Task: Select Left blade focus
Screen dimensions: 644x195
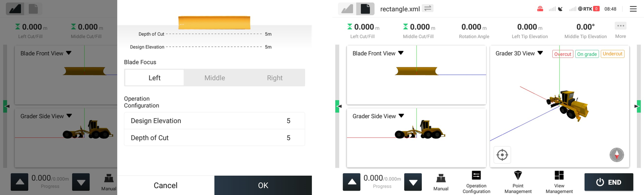Action: click(155, 78)
